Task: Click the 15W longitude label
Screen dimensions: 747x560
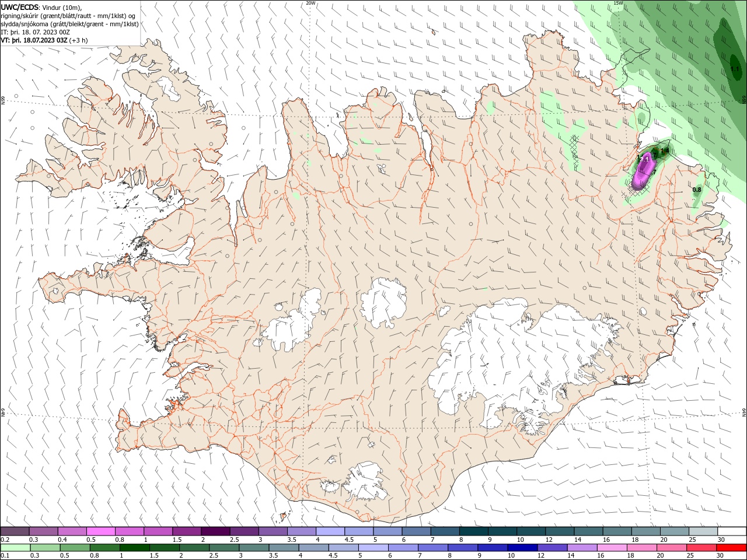Action: (x=619, y=3)
